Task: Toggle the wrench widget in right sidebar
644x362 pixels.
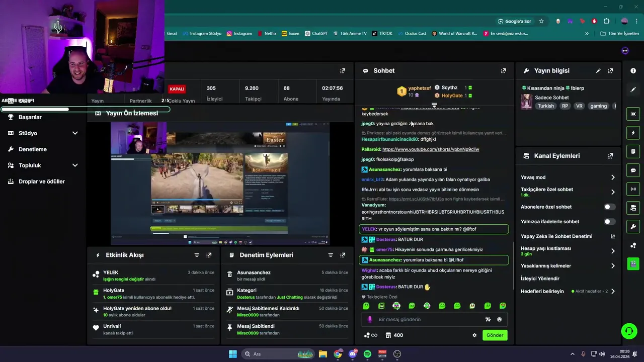Action: coord(633,226)
